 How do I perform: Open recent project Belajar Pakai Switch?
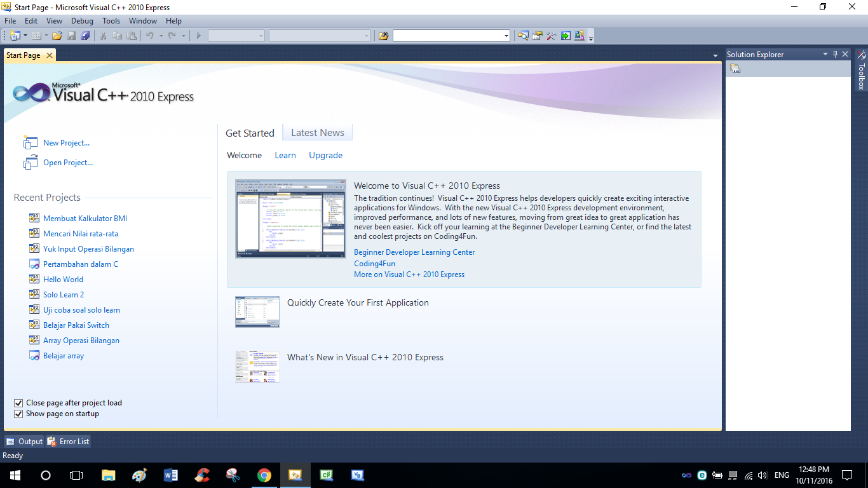pos(76,325)
